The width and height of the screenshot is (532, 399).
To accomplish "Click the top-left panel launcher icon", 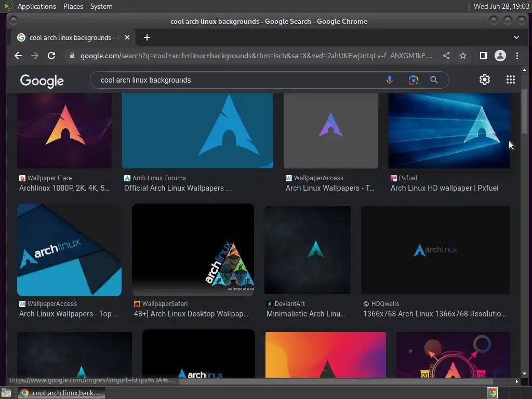I will (x=8, y=6).
